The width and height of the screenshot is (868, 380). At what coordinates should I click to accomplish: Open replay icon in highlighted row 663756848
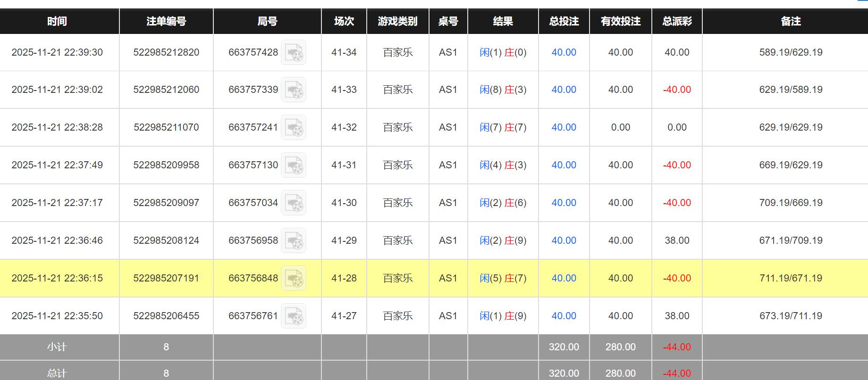pyautogui.click(x=294, y=278)
